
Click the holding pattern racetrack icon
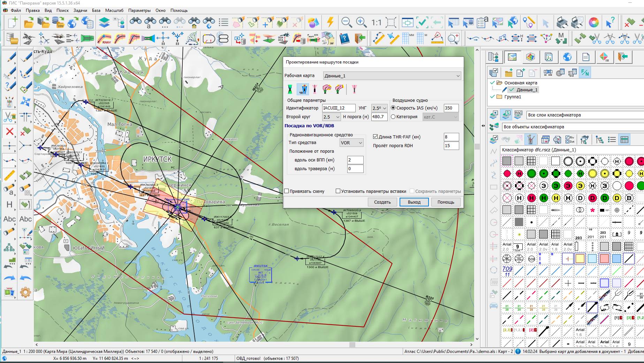click(209, 38)
